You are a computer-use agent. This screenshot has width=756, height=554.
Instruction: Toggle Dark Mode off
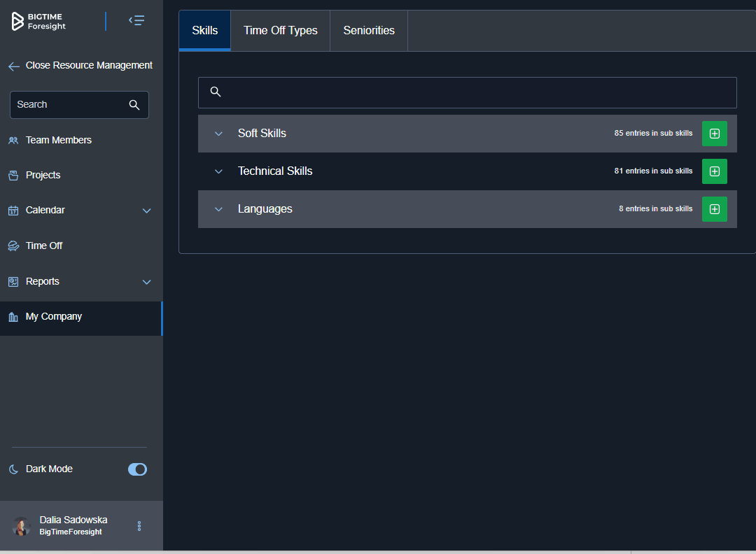(x=137, y=469)
